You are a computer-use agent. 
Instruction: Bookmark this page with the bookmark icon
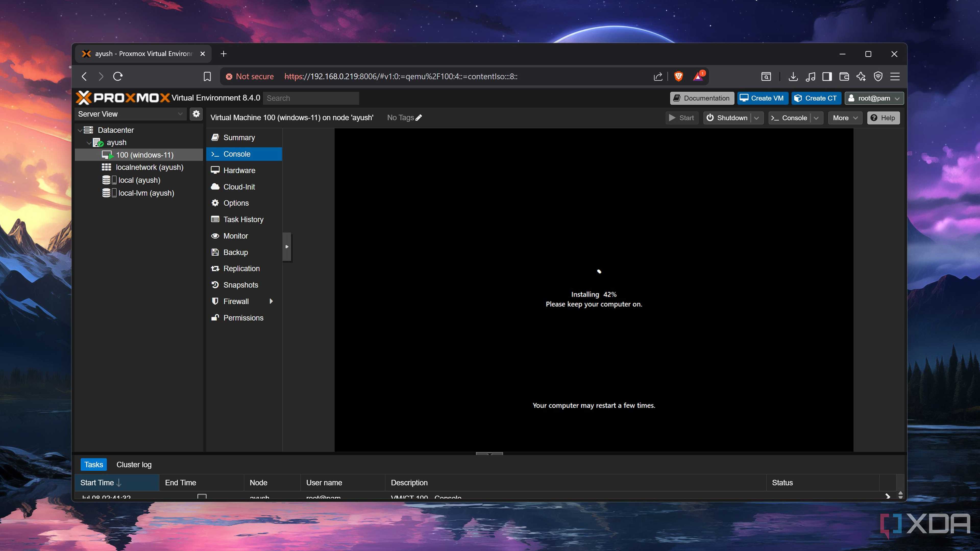pos(207,77)
